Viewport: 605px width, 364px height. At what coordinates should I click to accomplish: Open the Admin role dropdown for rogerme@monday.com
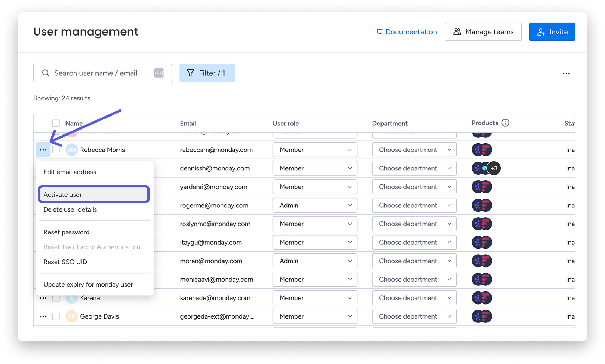coord(315,205)
